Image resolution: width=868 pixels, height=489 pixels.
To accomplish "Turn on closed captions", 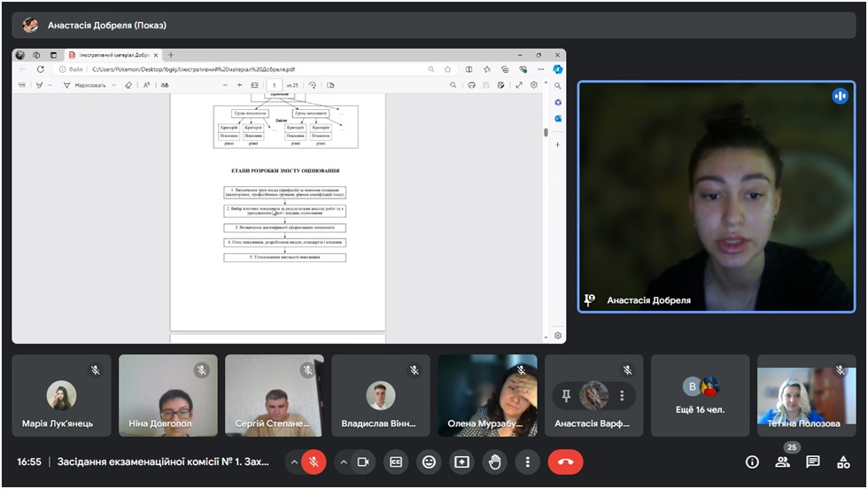I will tap(396, 462).
